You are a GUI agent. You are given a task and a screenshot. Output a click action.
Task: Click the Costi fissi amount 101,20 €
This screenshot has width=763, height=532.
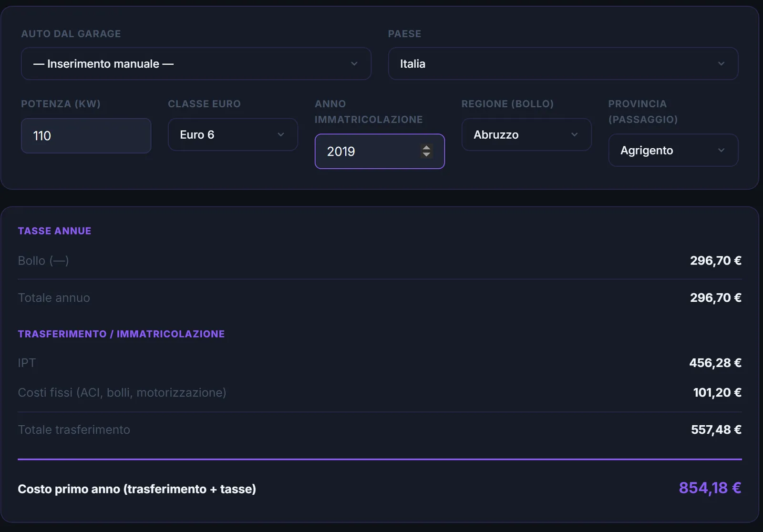(x=717, y=393)
